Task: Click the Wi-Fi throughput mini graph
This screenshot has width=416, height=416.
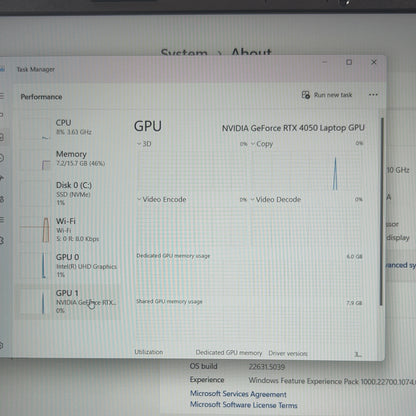Action: tap(35, 229)
